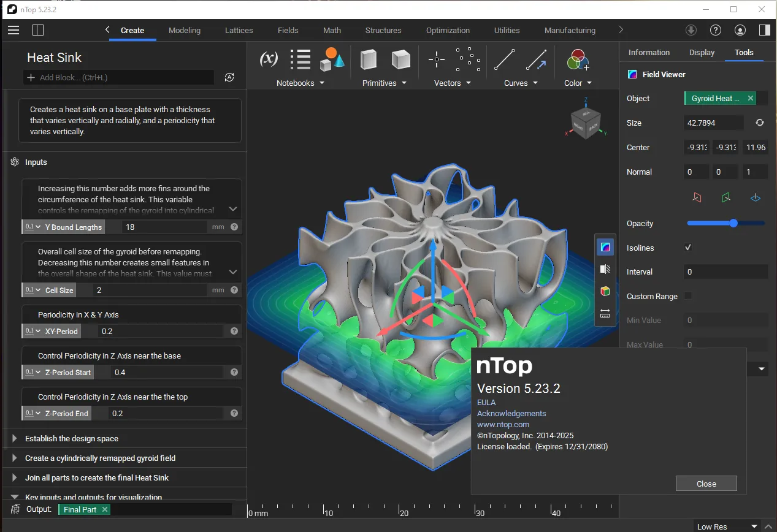Open the hamburger main menu
The image size is (777, 532).
coord(13,30)
